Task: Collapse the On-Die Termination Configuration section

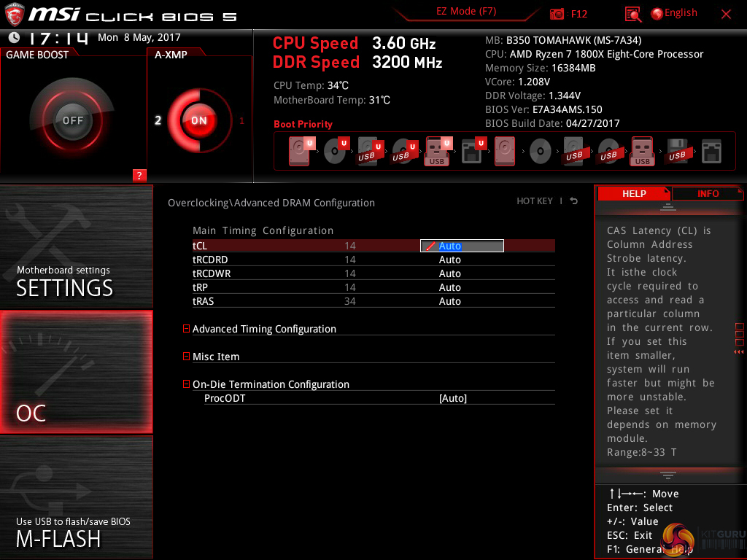Action: click(186, 384)
